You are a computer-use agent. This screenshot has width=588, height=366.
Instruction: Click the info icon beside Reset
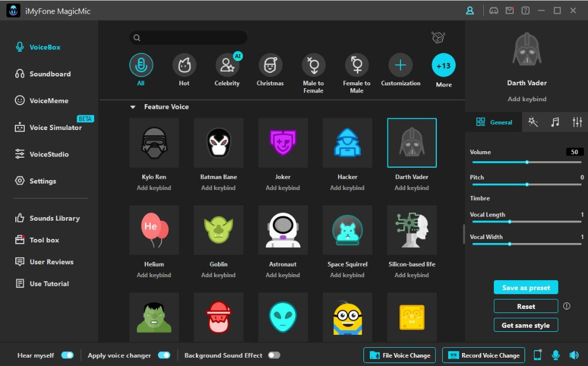click(x=567, y=306)
